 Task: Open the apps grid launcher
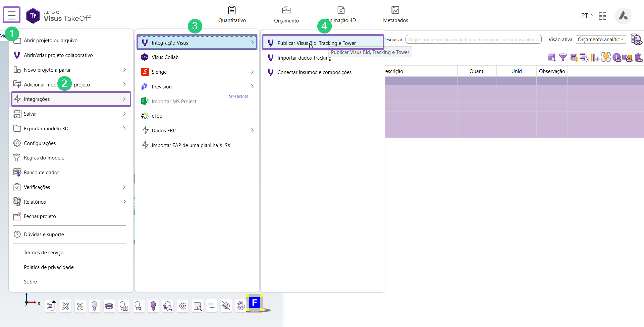(602, 16)
